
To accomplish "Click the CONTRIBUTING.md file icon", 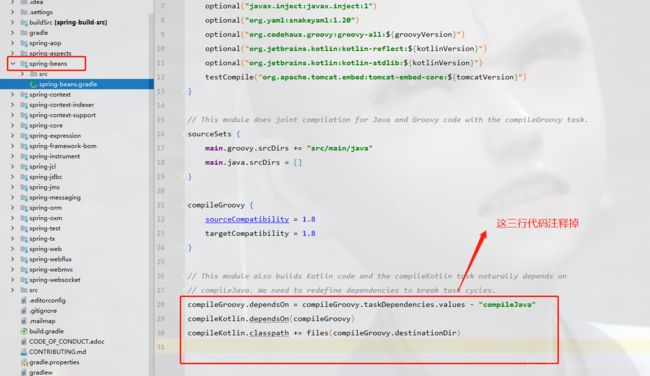I will pyautogui.click(x=24, y=352).
